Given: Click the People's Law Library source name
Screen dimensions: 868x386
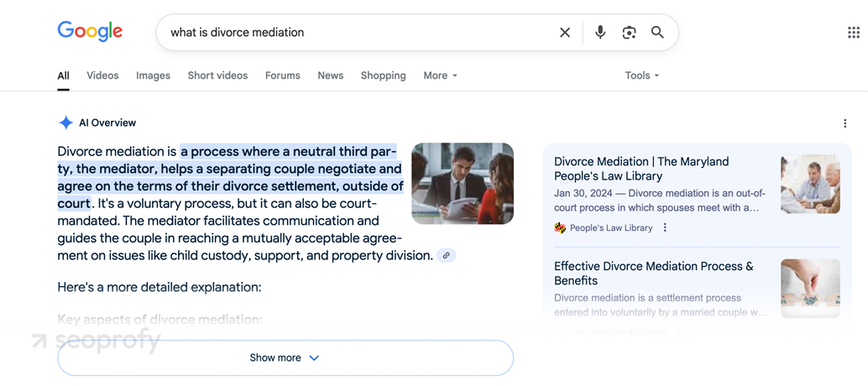Looking at the screenshot, I should pyautogui.click(x=611, y=228).
